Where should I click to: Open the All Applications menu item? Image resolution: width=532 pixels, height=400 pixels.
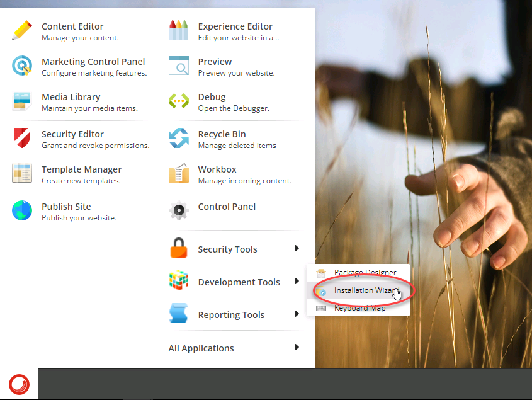point(234,348)
